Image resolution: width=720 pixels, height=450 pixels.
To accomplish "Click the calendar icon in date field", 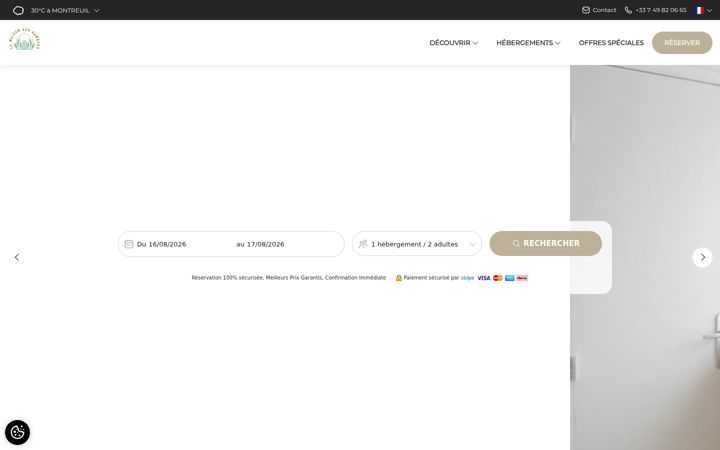I will point(129,244).
